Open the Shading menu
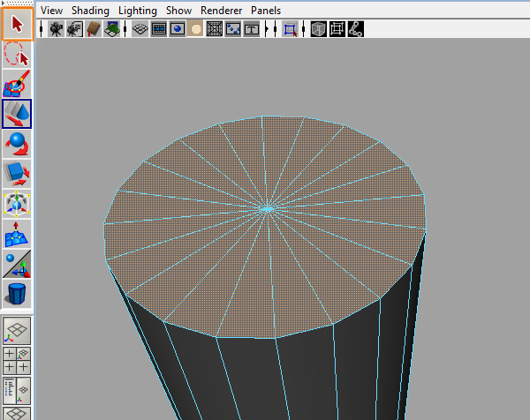The image size is (530, 420). [90, 11]
